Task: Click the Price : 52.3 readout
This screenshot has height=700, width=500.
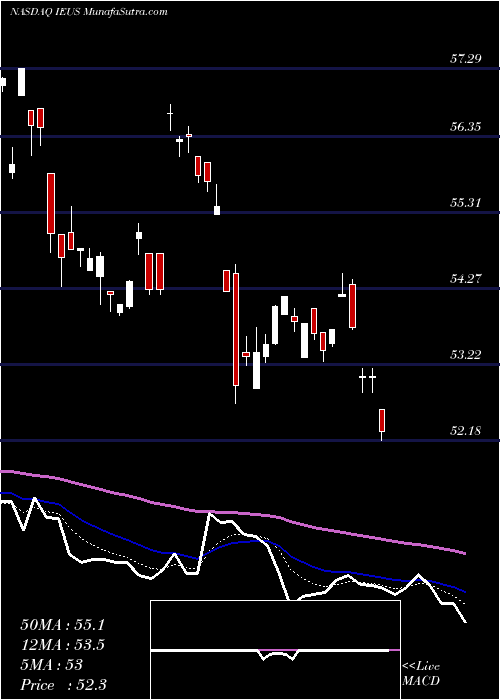Action: pos(63,685)
